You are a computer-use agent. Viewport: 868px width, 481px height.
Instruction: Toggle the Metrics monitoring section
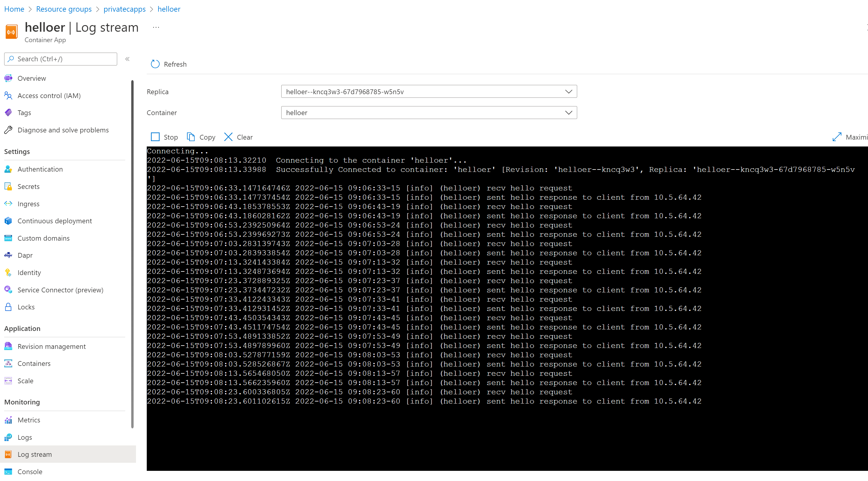[x=28, y=419]
